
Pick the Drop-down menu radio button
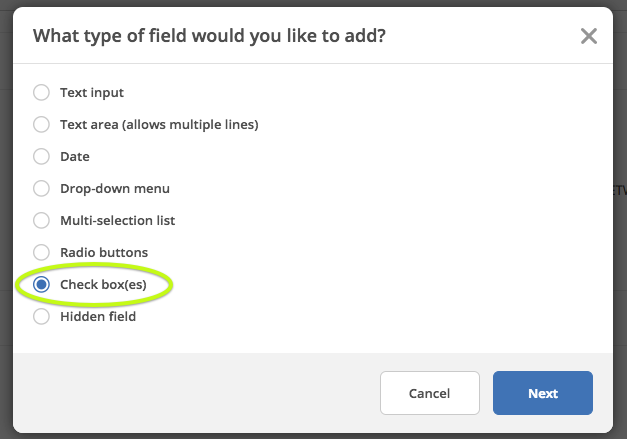pos(41,189)
